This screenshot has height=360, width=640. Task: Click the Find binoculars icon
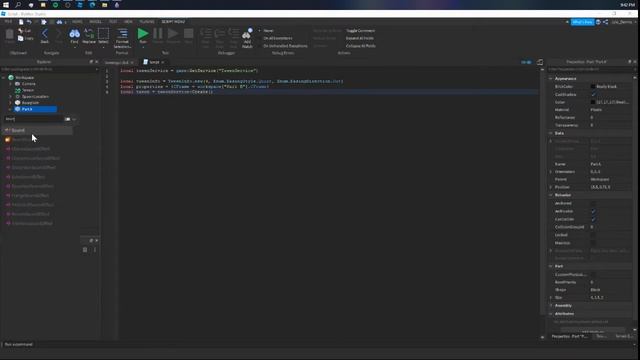coord(74,33)
